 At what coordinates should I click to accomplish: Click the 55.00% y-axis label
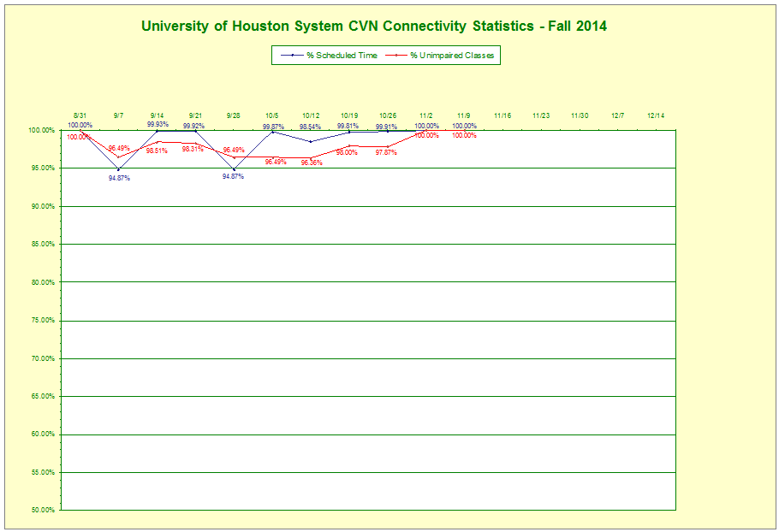coord(42,472)
